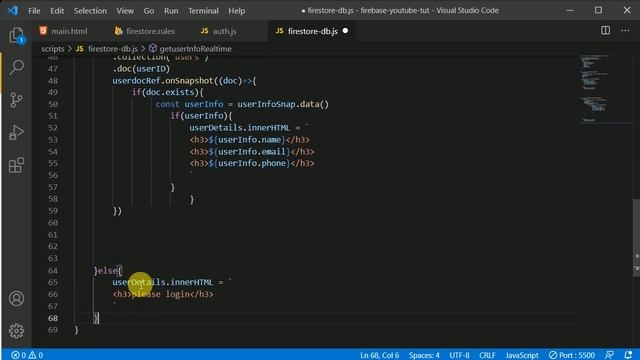Image resolution: width=640 pixels, height=360 pixels.
Task: Click line number 48 in gutter
Action: click(53, 81)
